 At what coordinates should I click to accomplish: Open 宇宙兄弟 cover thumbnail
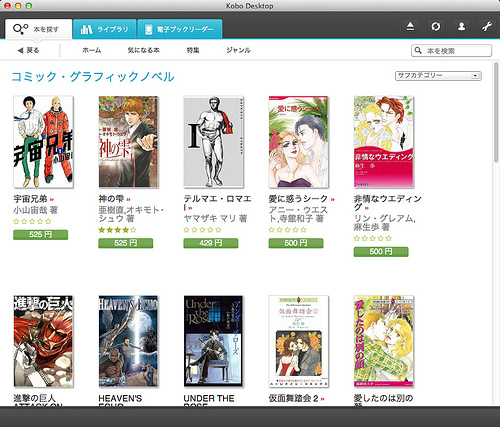tap(43, 142)
